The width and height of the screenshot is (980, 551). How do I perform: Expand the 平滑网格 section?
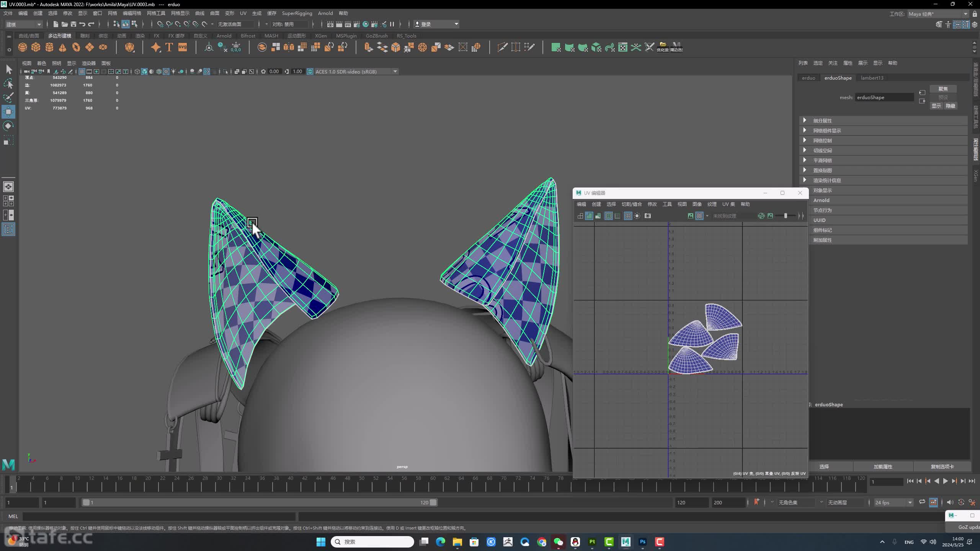pyautogui.click(x=805, y=160)
